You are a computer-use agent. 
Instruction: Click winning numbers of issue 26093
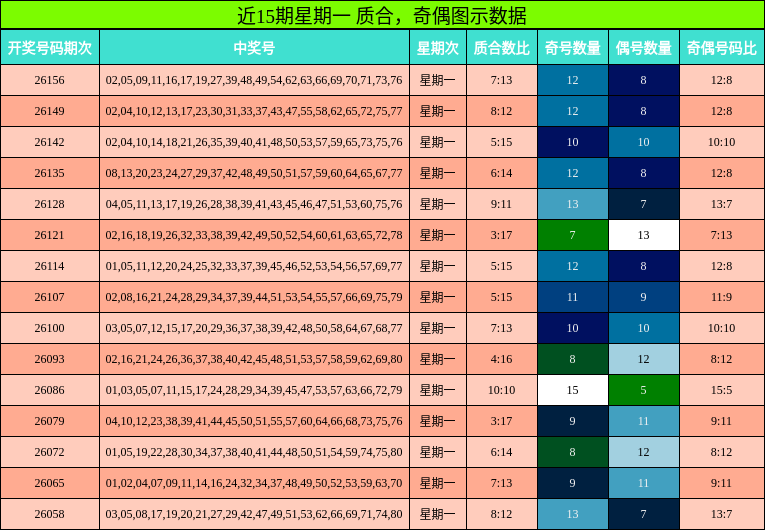tap(254, 359)
